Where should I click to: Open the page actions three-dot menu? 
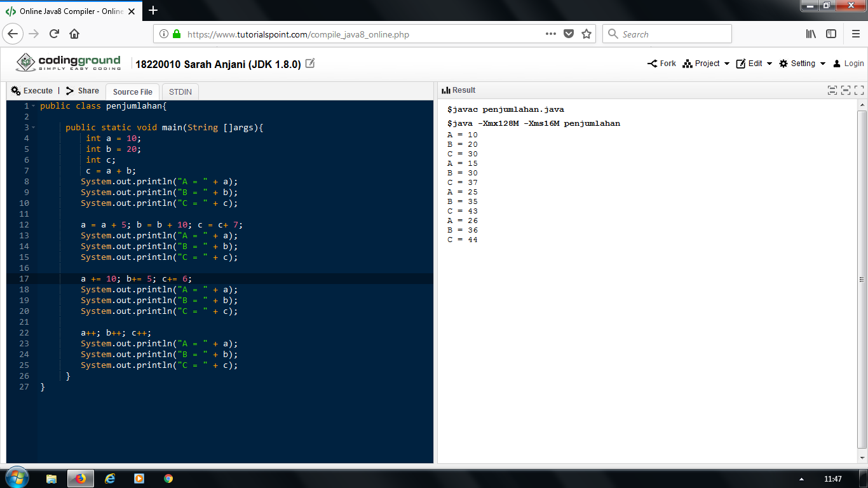551,34
